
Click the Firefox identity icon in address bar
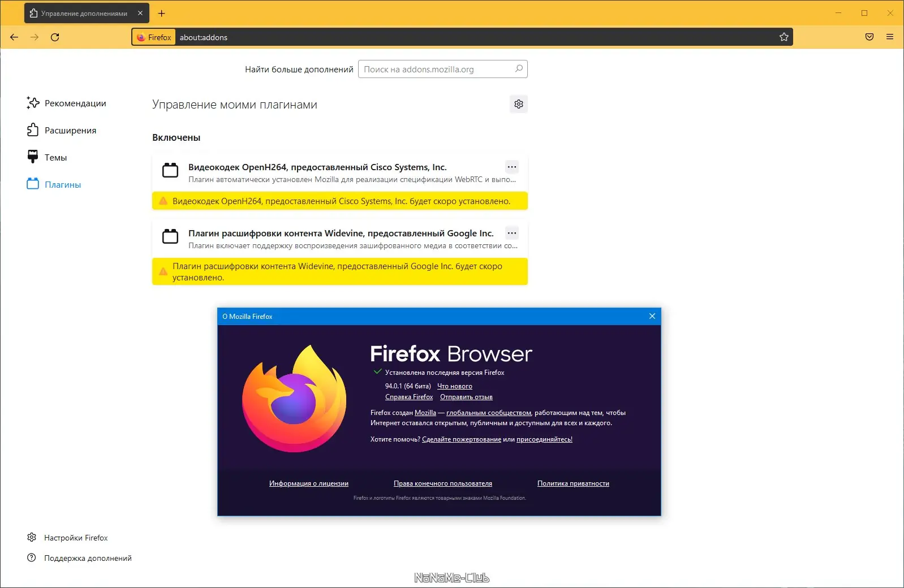coord(154,37)
